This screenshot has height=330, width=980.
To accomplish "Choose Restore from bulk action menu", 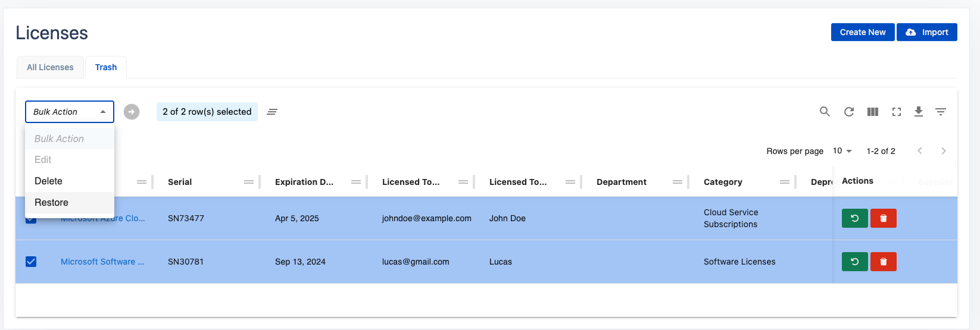I will click(x=52, y=203).
